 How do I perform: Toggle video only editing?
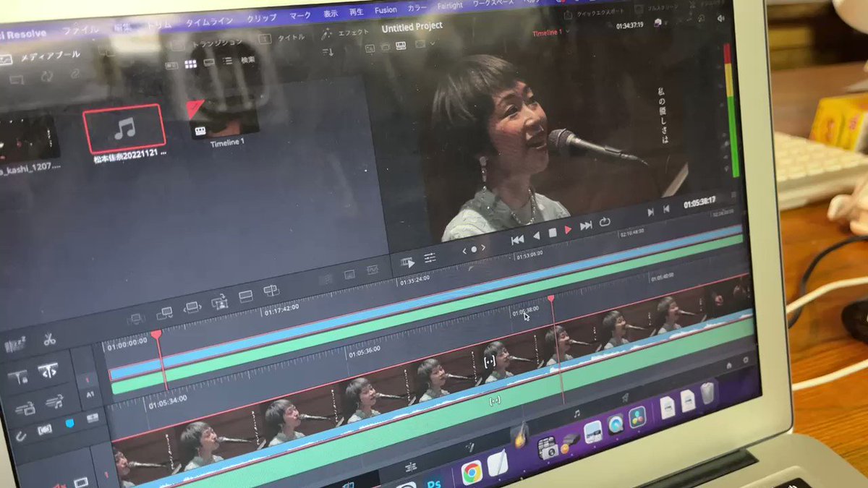pyautogui.click(x=25, y=410)
